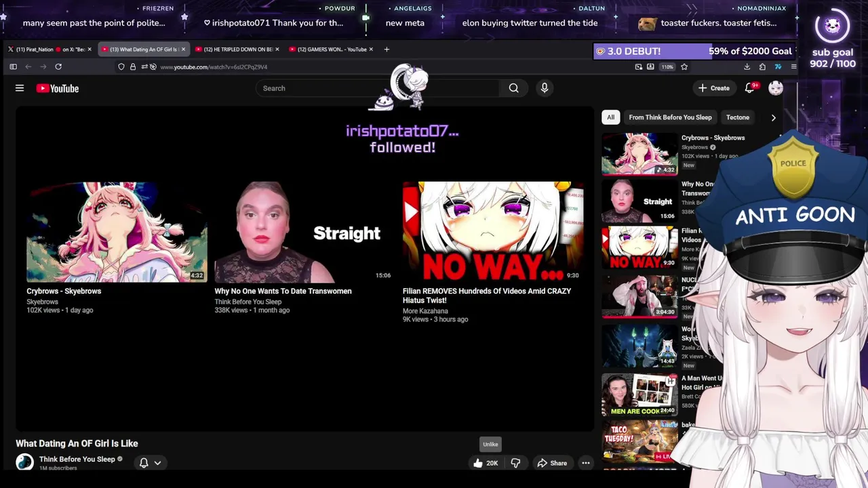Screen dimensions: 868x488
Task: Open the three-dot more actions under video
Action: coord(585,463)
